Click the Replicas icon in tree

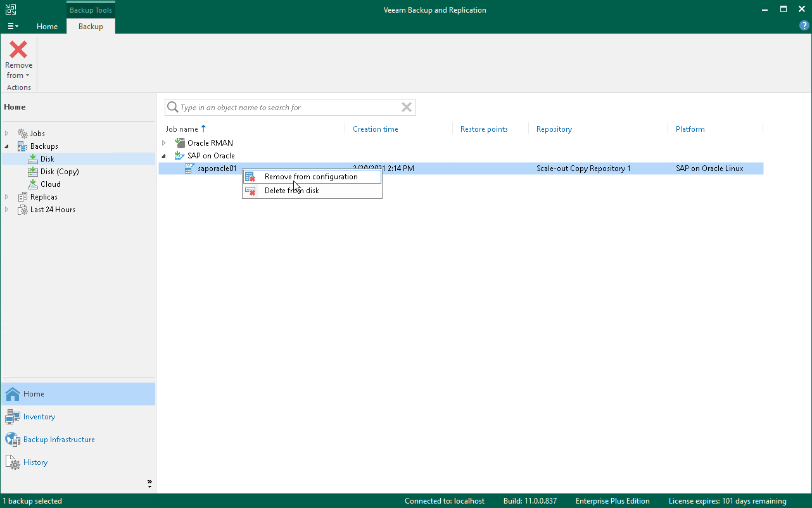click(22, 197)
